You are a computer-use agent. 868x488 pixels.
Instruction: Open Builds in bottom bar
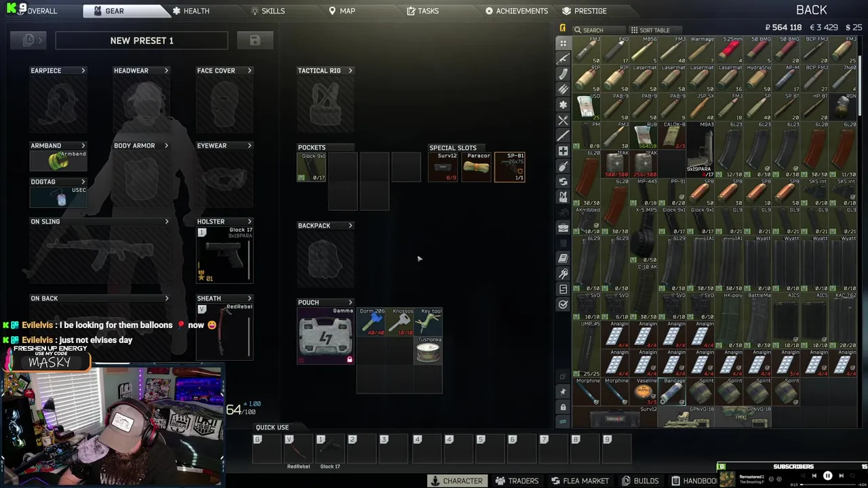(640, 481)
